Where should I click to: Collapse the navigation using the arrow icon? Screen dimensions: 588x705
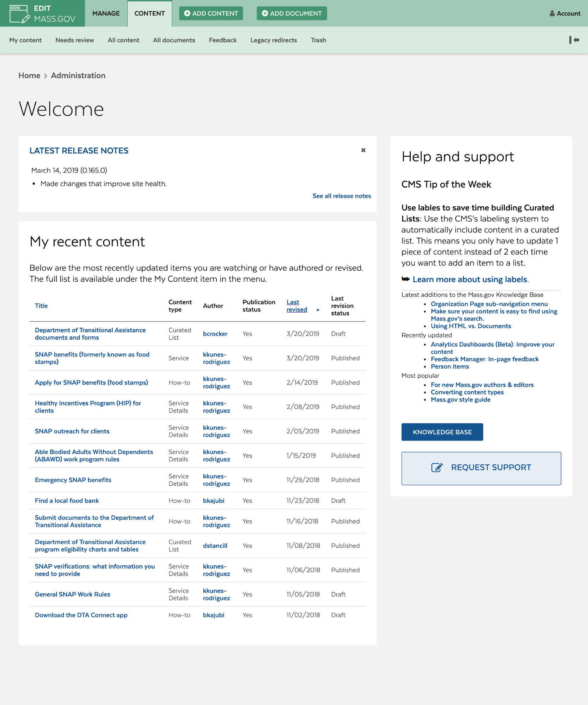(x=574, y=40)
